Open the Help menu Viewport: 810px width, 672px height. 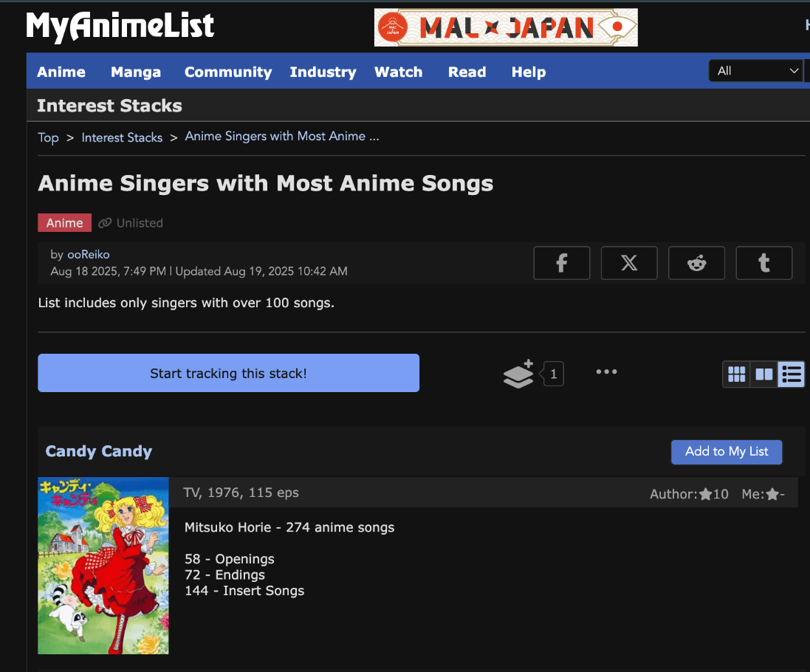click(x=529, y=72)
